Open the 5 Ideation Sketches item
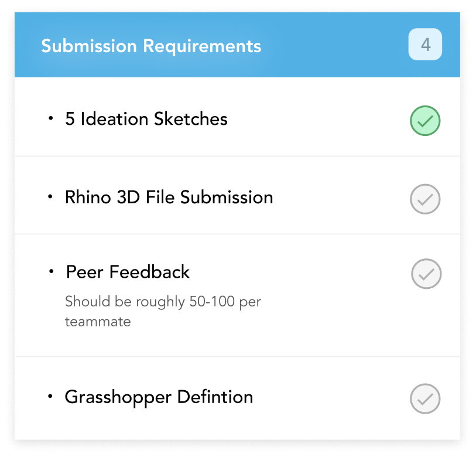This screenshot has width=476, height=457. [146, 119]
